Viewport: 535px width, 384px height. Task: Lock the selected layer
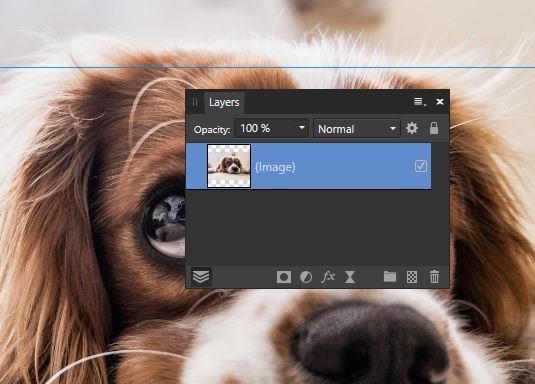click(434, 128)
